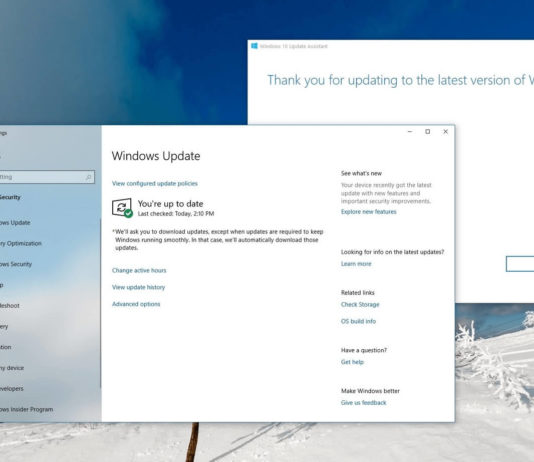The image size is (534, 462).
Task: Open View configured update policies link
Action: 155,184
